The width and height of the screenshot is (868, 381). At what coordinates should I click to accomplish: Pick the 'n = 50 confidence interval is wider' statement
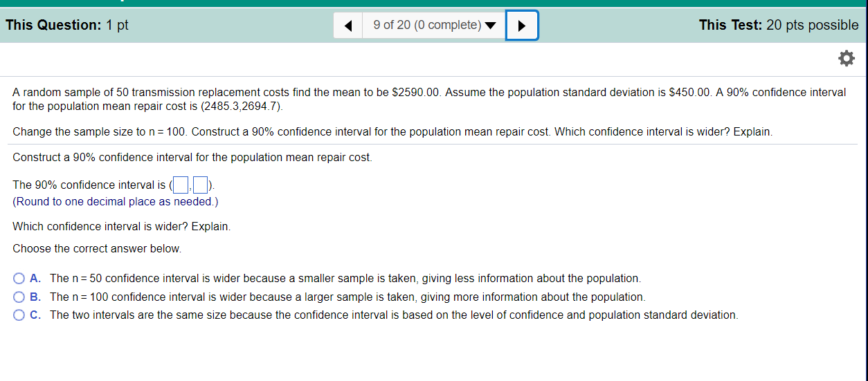345,279
